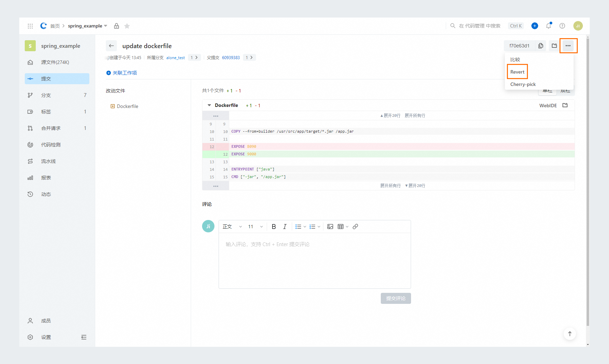This screenshot has height=364, width=609.
Task: Click the blue plus create icon
Action: tap(535, 26)
